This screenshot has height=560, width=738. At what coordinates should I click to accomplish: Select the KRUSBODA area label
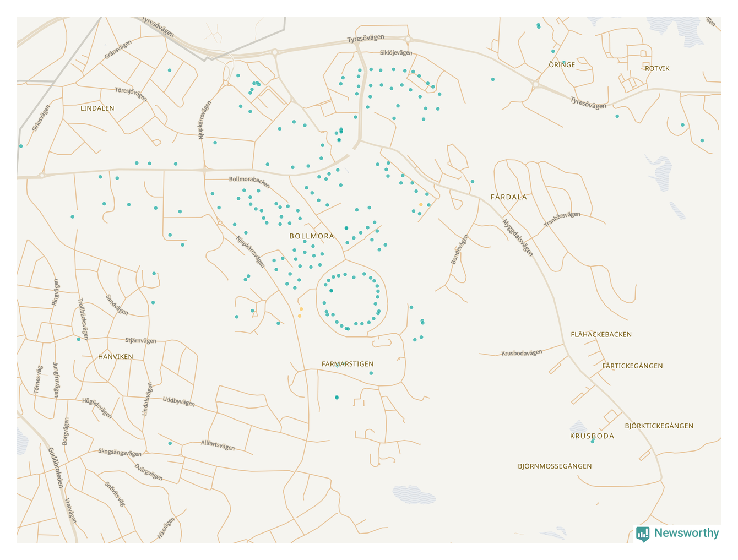[x=592, y=436]
